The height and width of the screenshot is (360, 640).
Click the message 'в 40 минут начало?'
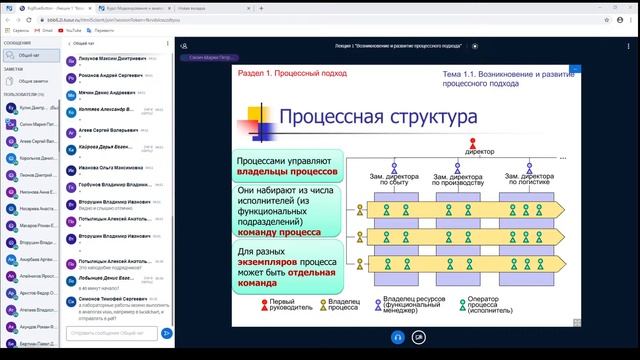(x=99, y=288)
